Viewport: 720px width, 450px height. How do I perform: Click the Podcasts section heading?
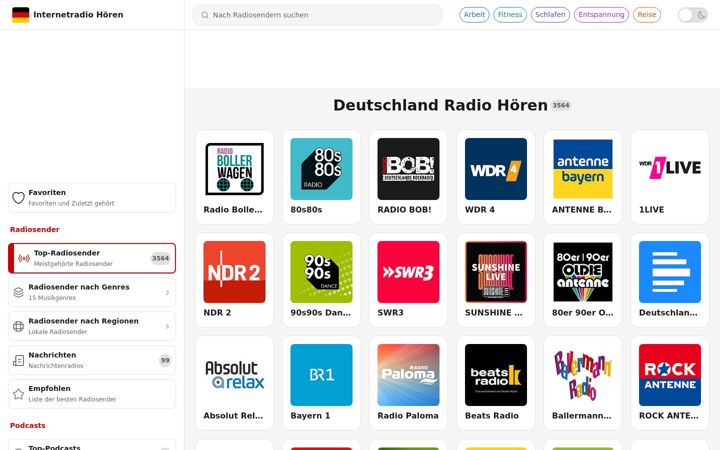[28, 425]
